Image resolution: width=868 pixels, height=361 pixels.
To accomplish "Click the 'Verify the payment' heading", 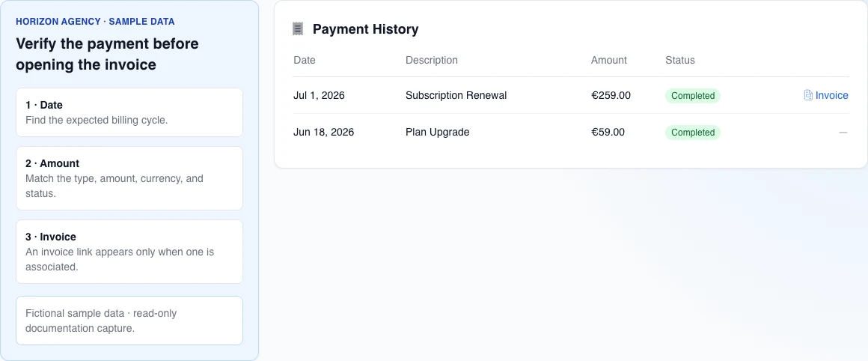I will (x=108, y=54).
